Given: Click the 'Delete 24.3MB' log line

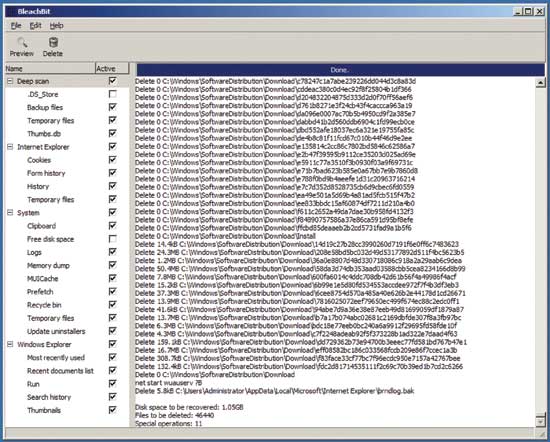Looking at the screenshot, I should tap(300, 252).
